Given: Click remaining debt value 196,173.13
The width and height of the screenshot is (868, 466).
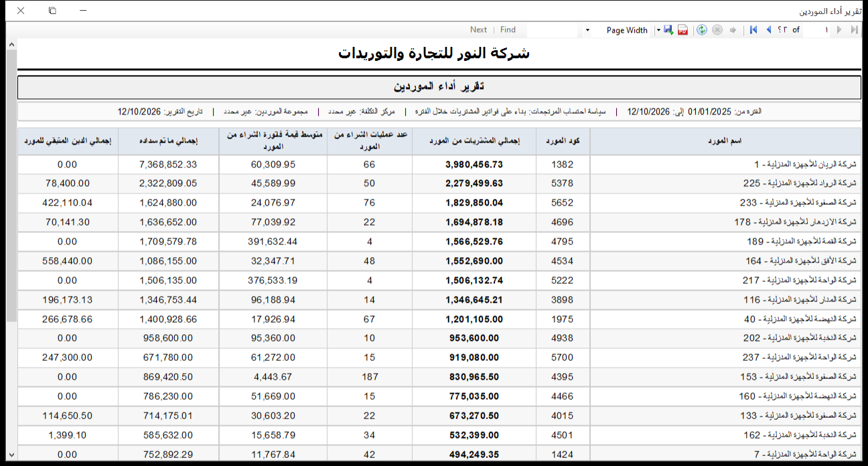Looking at the screenshot, I should tap(68, 299).
